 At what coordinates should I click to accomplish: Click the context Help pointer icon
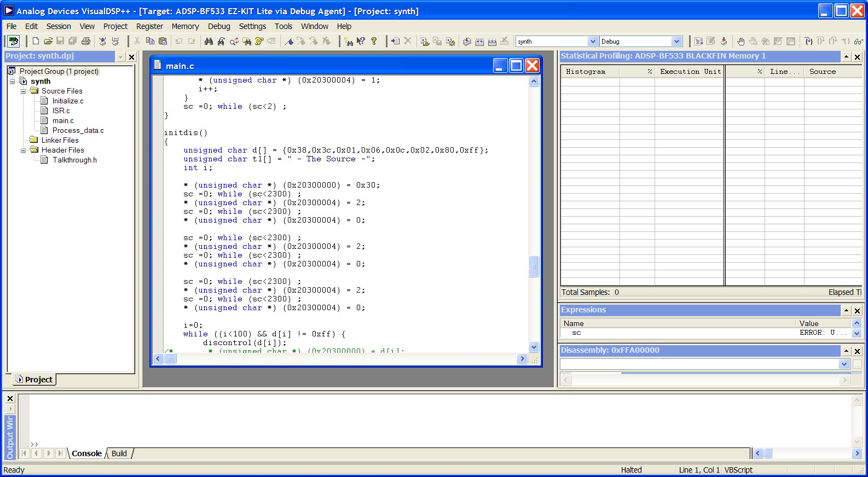click(361, 41)
